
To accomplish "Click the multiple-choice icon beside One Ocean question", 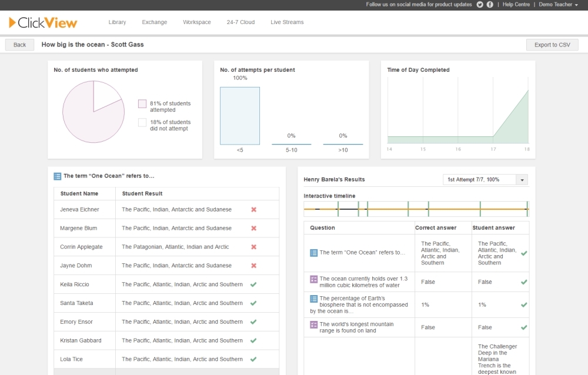I will click(313, 253).
